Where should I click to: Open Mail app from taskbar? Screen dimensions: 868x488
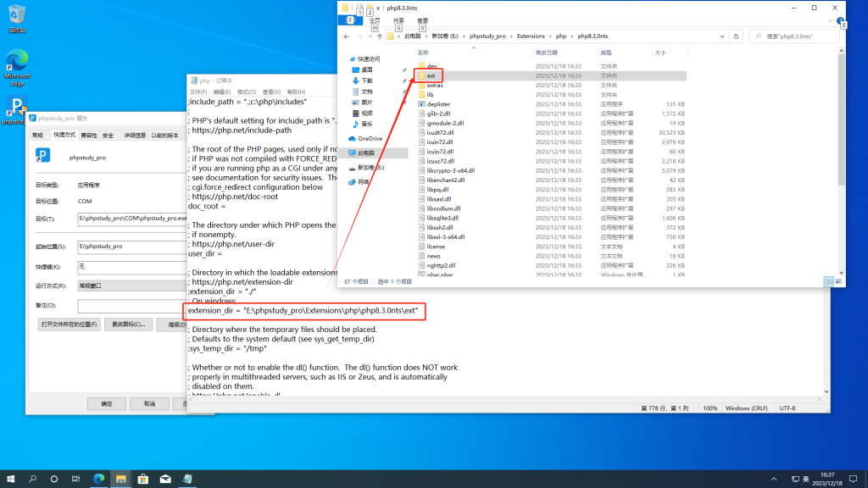click(x=165, y=480)
